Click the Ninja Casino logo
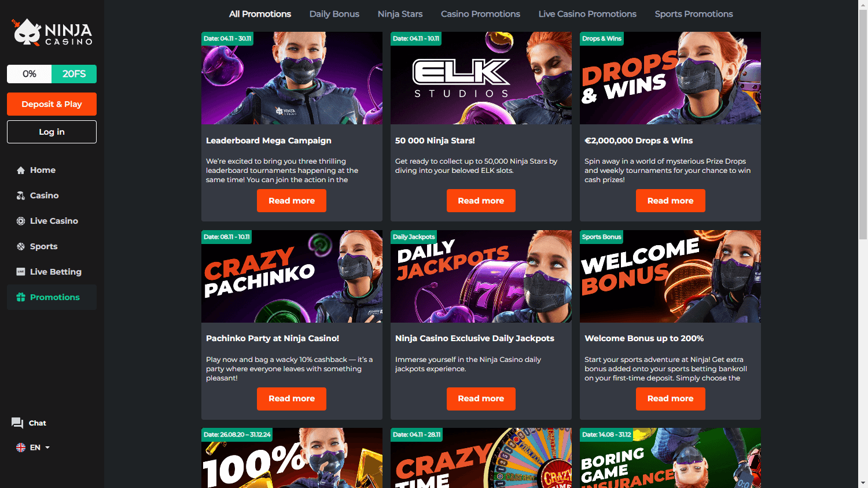This screenshot has height=488, width=868. (52, 32)
